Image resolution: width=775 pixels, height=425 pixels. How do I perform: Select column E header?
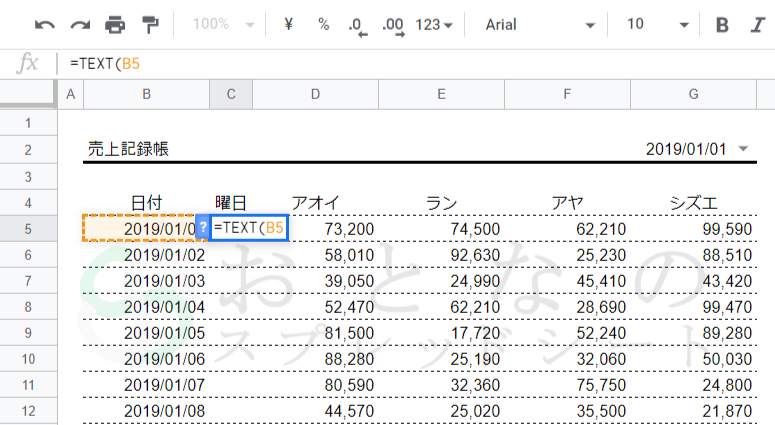tap(441, 94)
